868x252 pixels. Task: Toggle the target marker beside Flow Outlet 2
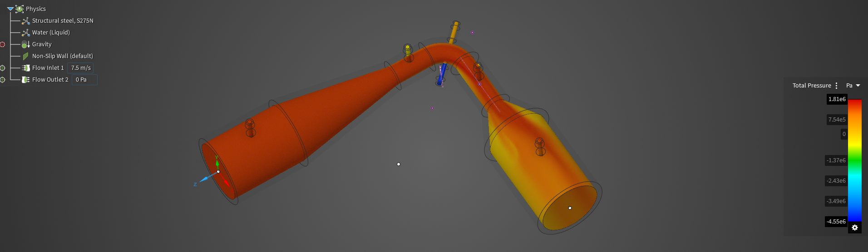point(2,80)
